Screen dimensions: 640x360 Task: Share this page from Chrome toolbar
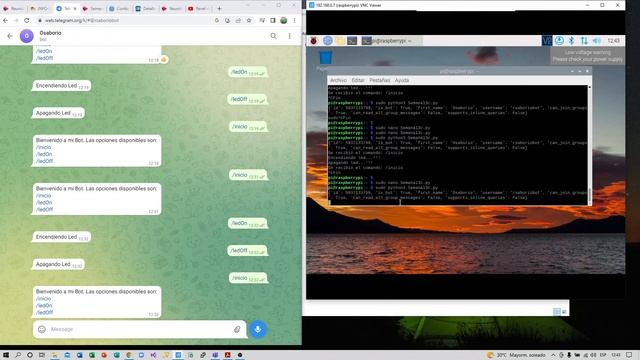pos(238,20)
